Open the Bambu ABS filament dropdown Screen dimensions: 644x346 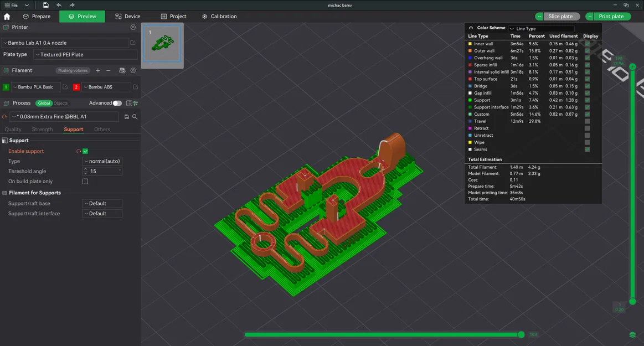click(106, 87)
